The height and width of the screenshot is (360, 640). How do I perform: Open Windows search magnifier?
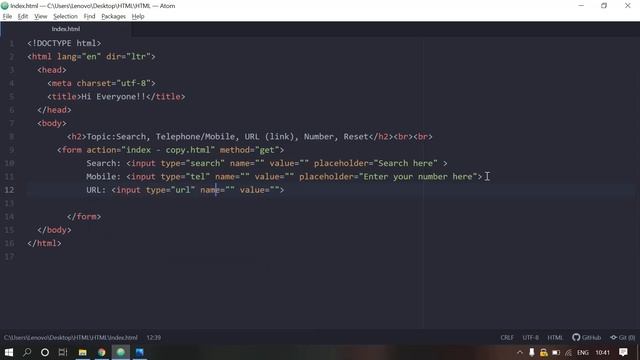coord(27,352)
